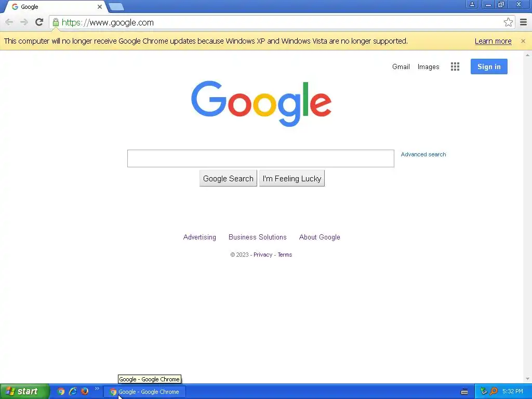Open Learn more about unsupported Windows
Screen dimensions: 532x399
pyautogui.click(x=493, y=41)
